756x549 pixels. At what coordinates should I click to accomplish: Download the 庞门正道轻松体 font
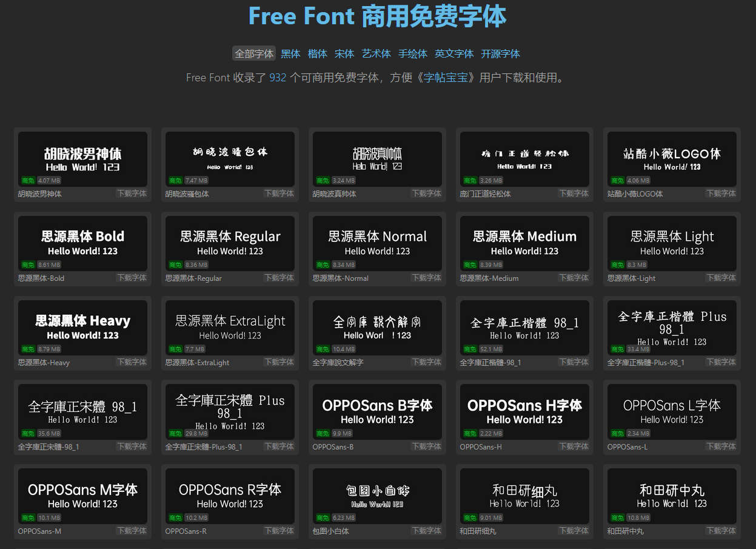click(x=574, y=194)
